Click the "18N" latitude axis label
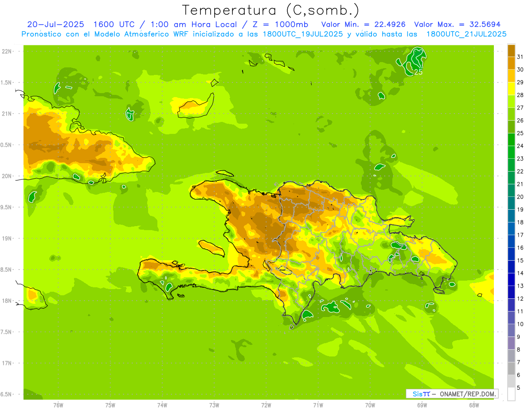This screenshot has height=411, width=532. click(7, 301)
